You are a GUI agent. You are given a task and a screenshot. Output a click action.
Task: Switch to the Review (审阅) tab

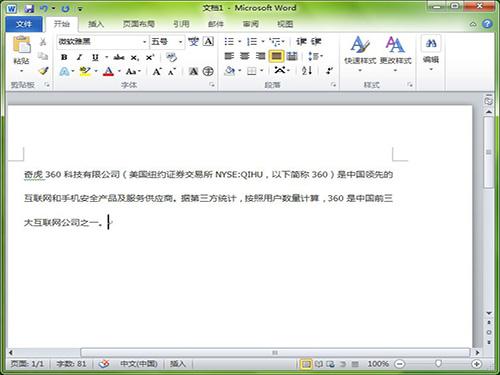coord(250,24)
